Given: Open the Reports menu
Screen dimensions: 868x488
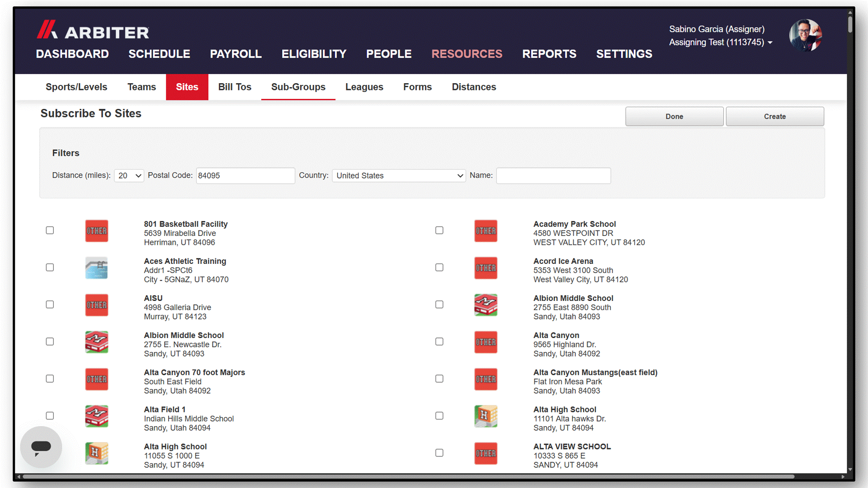Looking at the screenshot, I should click(x=549, y=54).
